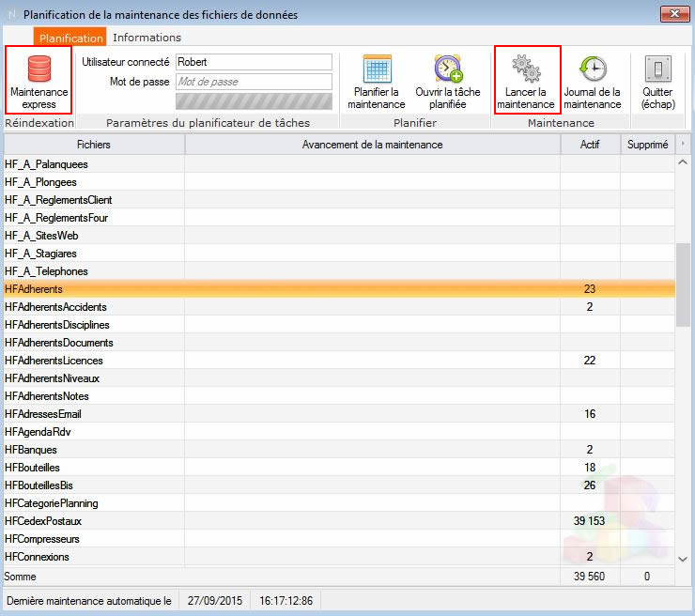695x616 pixels.
Task: Select the HF_A_Plongees row
Action: point(339,182)
